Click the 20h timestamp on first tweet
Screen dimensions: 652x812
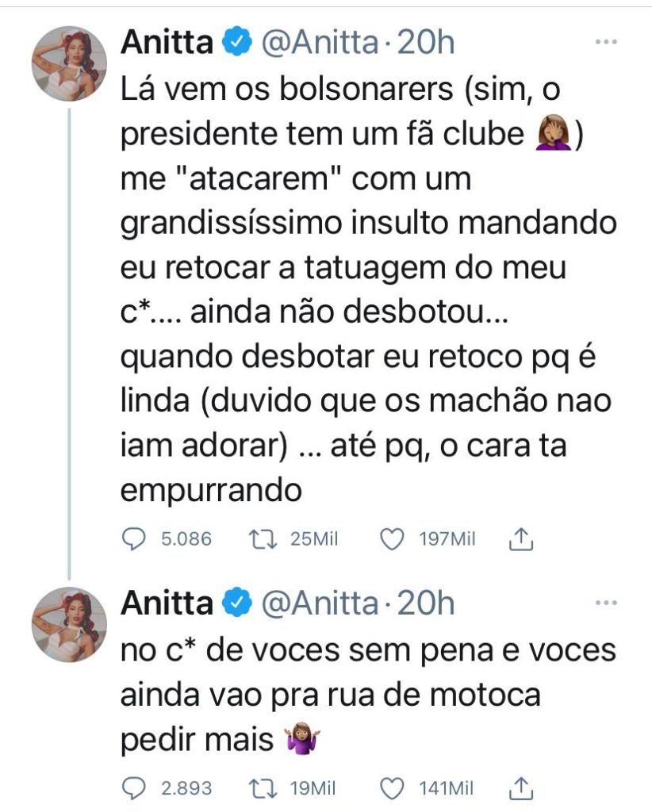[425, 42]
